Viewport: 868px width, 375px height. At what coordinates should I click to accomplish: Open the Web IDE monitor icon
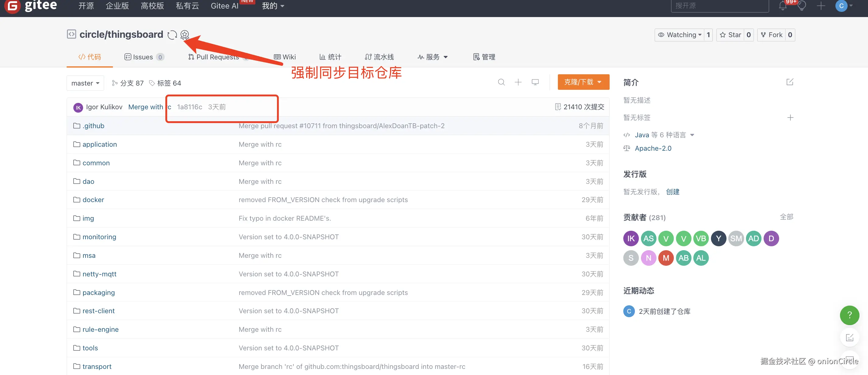pos(535,82)
